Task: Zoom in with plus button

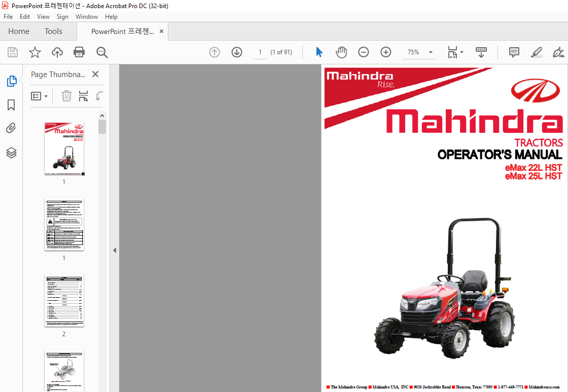Action: (386, 52)
